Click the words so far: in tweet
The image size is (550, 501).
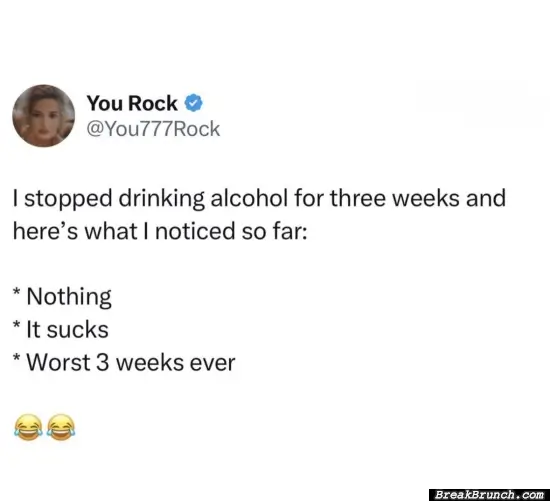point(274,232)
